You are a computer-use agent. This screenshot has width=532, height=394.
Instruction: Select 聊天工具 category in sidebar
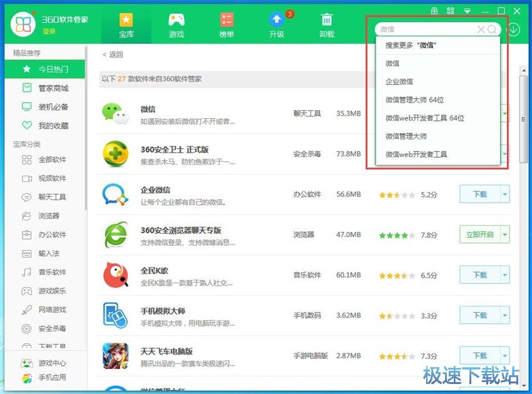45,197
